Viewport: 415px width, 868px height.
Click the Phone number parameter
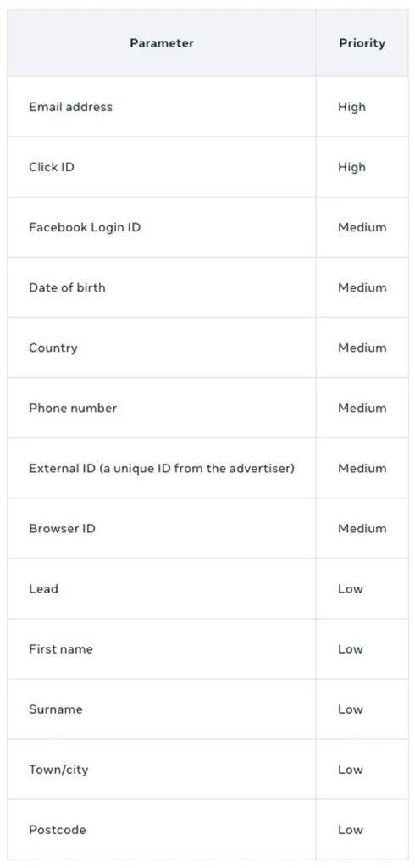tap(73, 408)
